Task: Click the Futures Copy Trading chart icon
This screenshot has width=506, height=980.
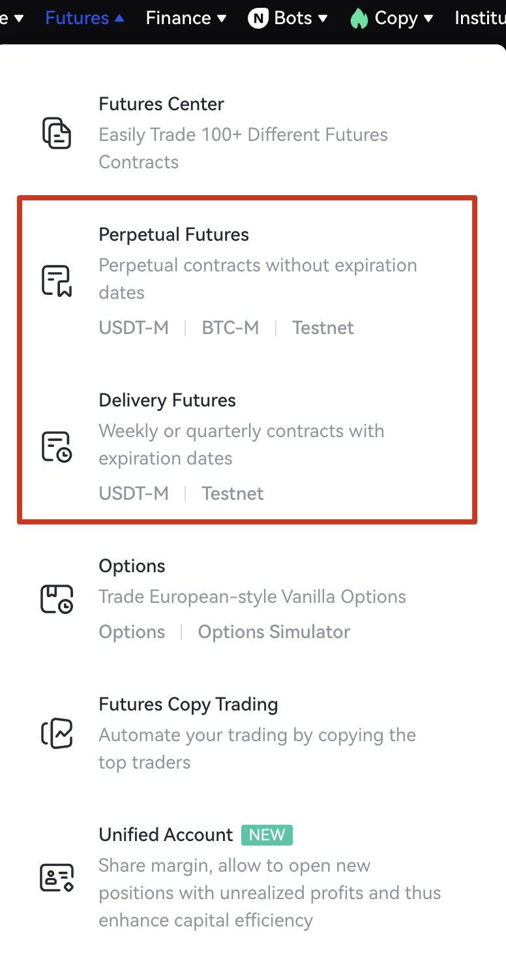Action: tap(57, 733)
